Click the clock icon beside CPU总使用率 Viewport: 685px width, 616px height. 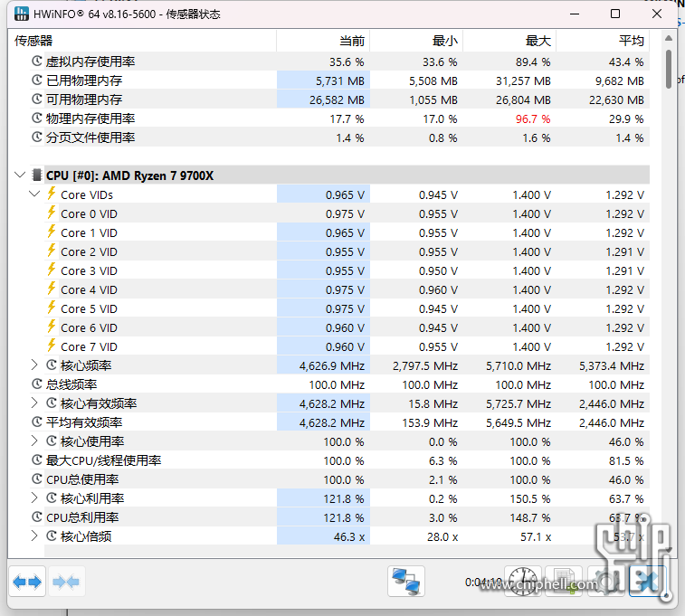(x=37, y=479)
